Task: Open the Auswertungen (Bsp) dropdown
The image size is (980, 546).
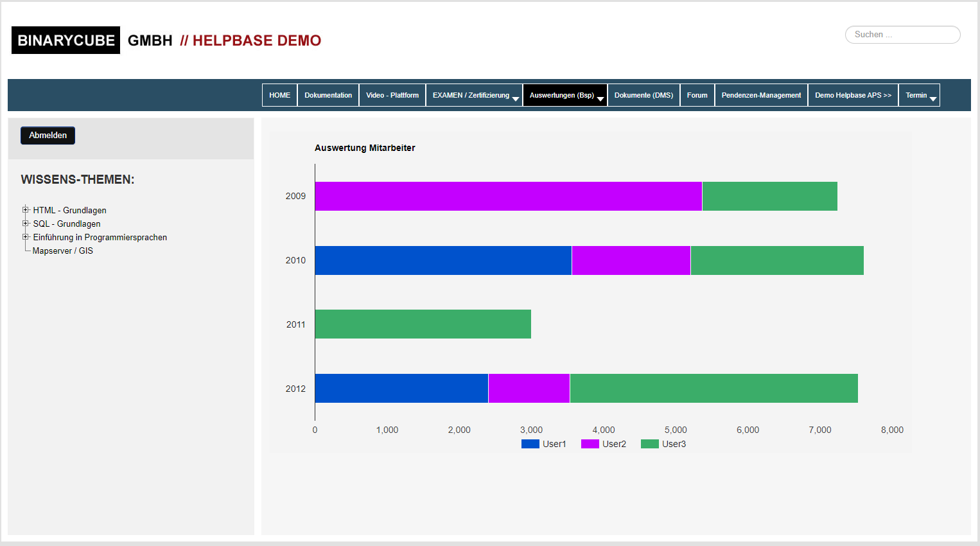Action: [564, 95]
